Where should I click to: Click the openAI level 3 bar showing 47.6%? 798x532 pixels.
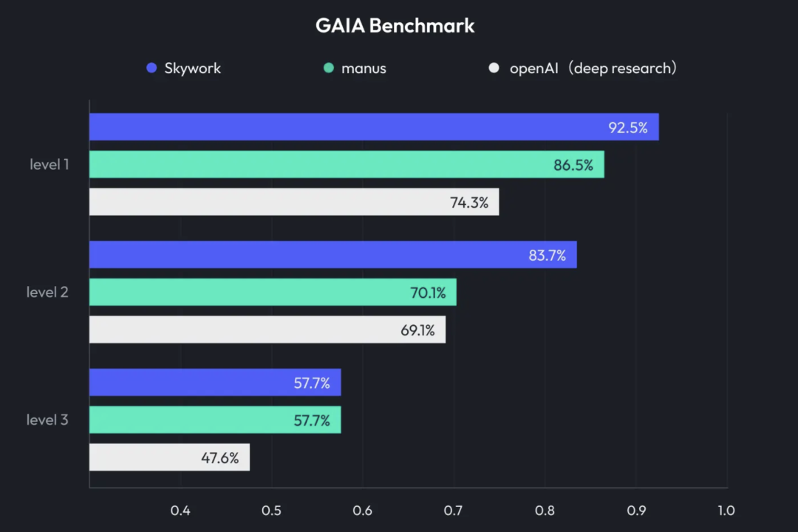169,457
